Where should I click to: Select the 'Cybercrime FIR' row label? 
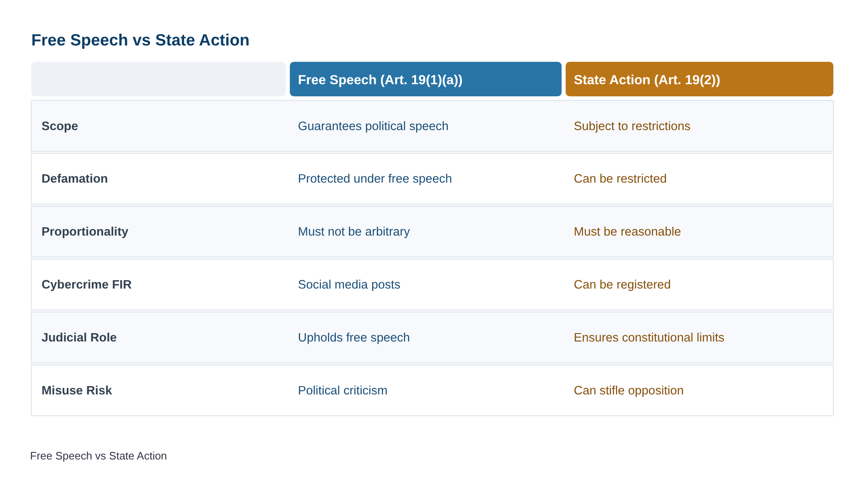[86, 284]
